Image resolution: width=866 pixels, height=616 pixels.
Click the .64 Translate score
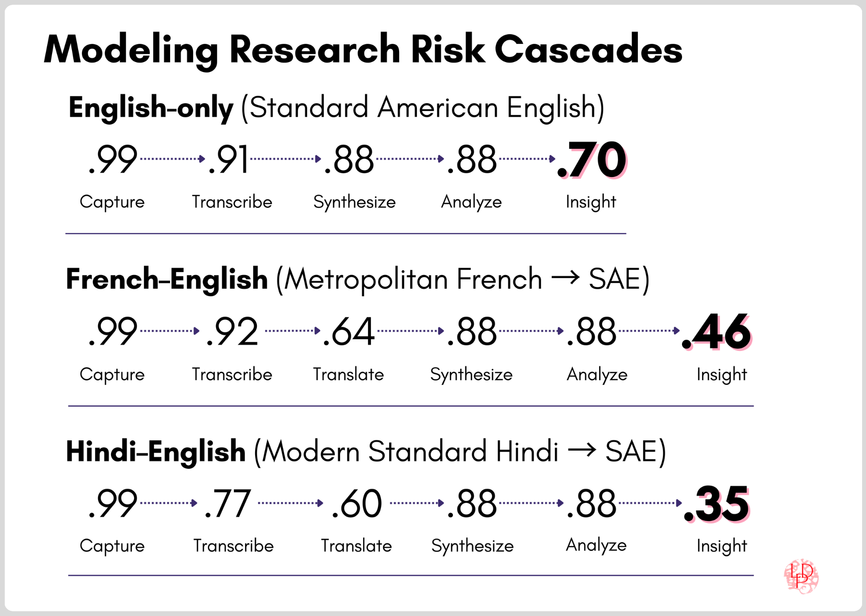click(349, 332)
